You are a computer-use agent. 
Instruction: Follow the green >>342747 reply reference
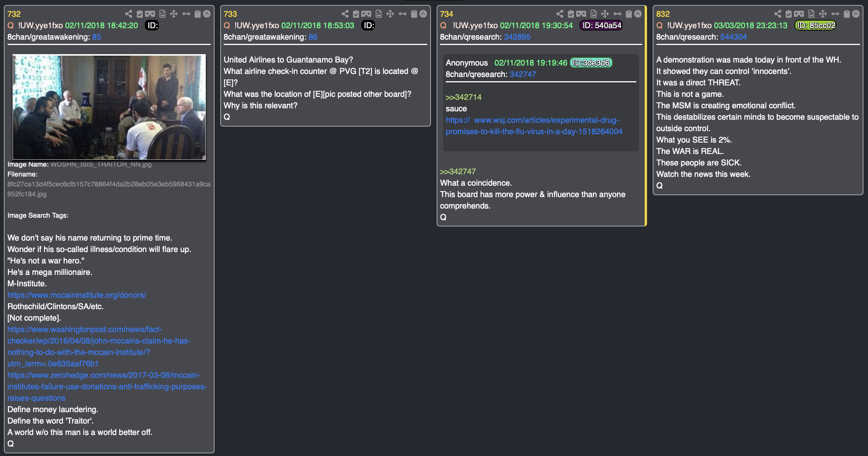(x=458, y=172)
